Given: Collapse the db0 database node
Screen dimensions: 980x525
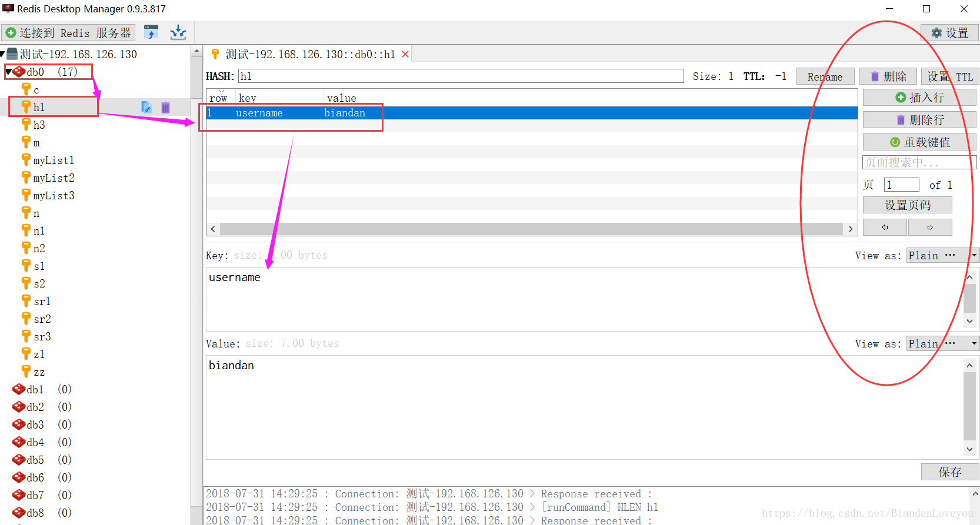Looking at the screenshot, I should (x=8, y=72).
